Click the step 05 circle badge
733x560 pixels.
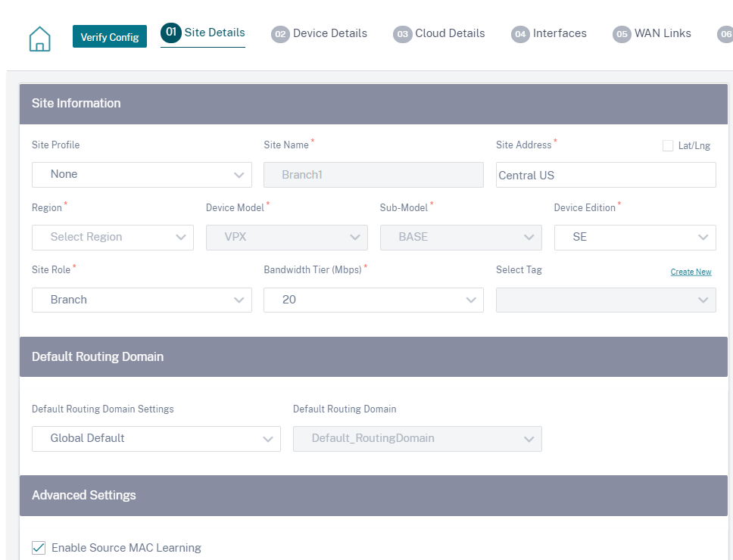(622, 34)
